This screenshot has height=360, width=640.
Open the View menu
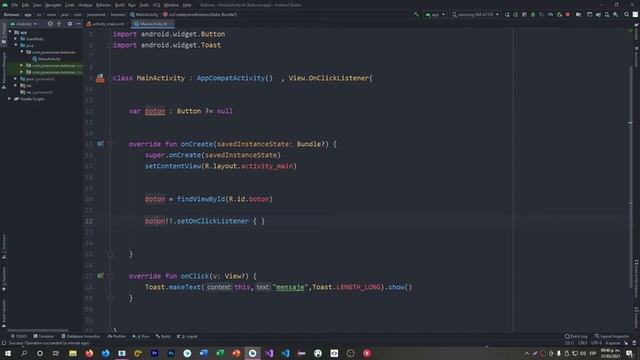[37, 5]
